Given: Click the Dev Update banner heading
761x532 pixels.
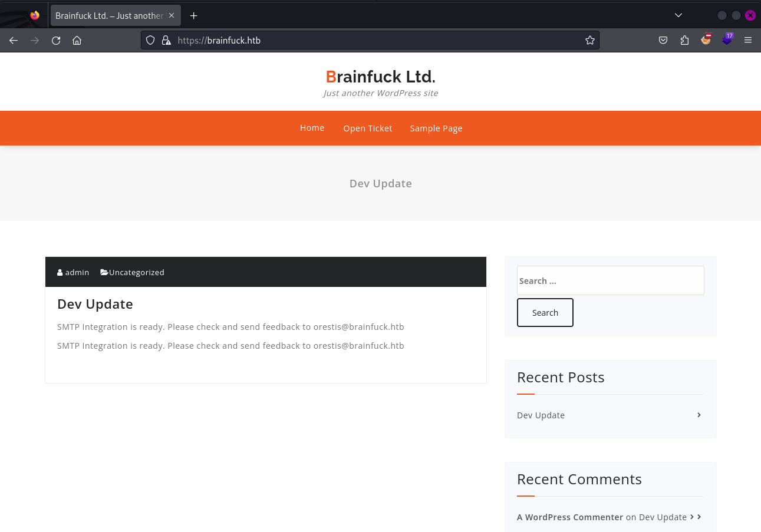Looking at the screenshot, I should click(381, 183).
